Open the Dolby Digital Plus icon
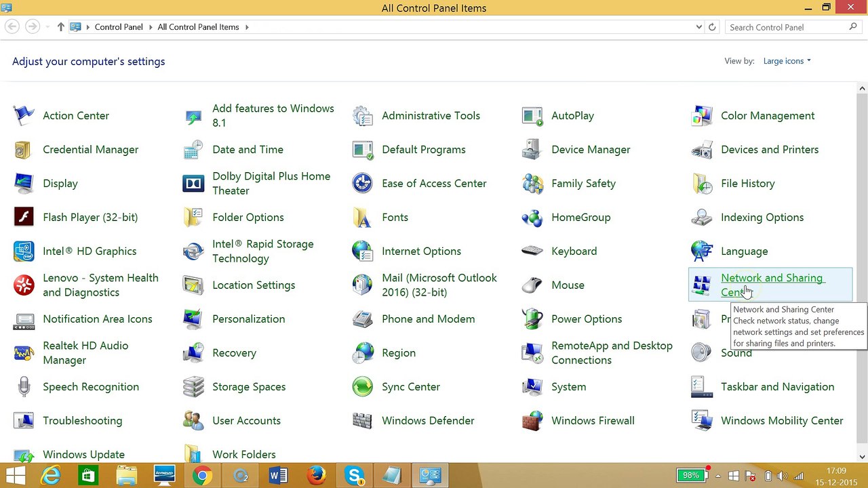868x488 pixels. pyautogui.click(x=193, y=184)
